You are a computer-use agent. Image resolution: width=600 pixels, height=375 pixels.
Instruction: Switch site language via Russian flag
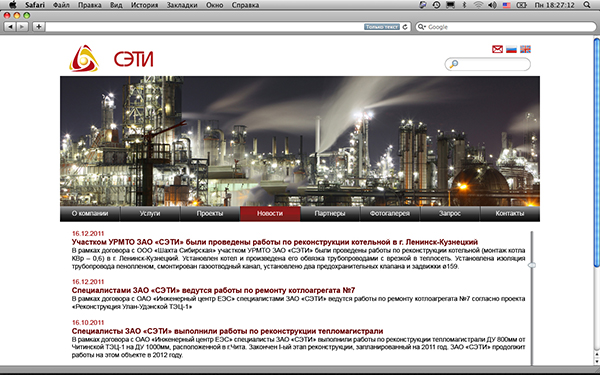(x=511, y=49)
